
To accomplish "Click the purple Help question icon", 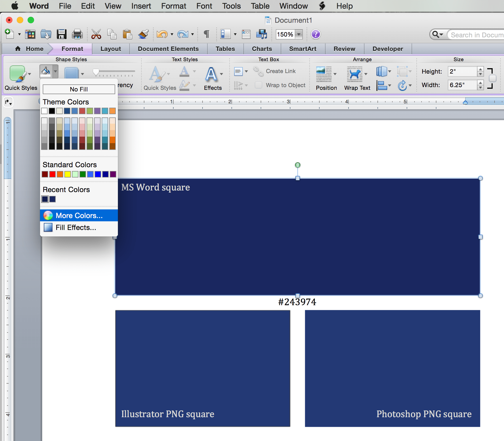I will tap(316, 34).
